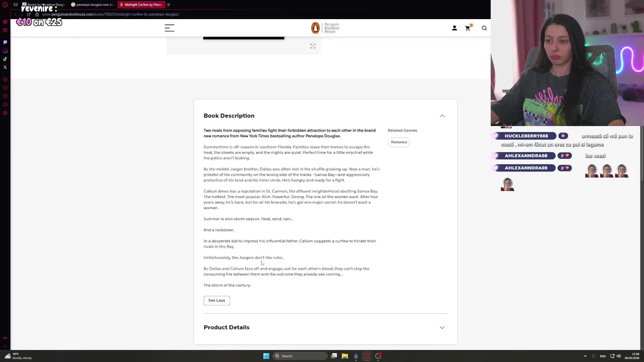Switch to the Books by Penelope Douglas tab
The image size is (644, 362).
pos(45,5)
